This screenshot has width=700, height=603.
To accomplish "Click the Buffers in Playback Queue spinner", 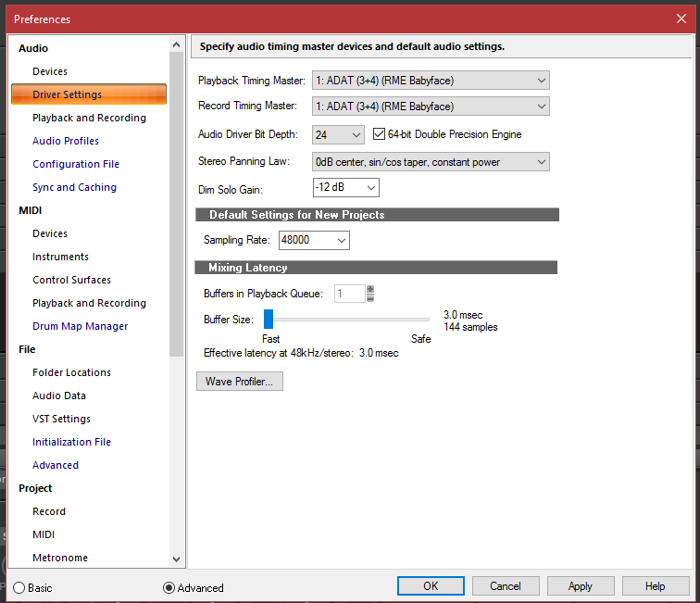I will pyautogui.click(x=370, y=294).
